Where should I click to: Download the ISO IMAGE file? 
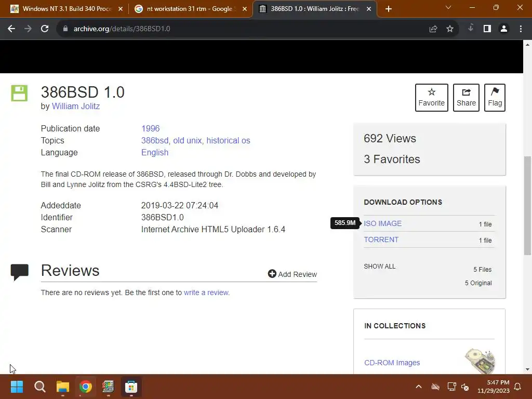pyautogui.click(x=383, y=223)
